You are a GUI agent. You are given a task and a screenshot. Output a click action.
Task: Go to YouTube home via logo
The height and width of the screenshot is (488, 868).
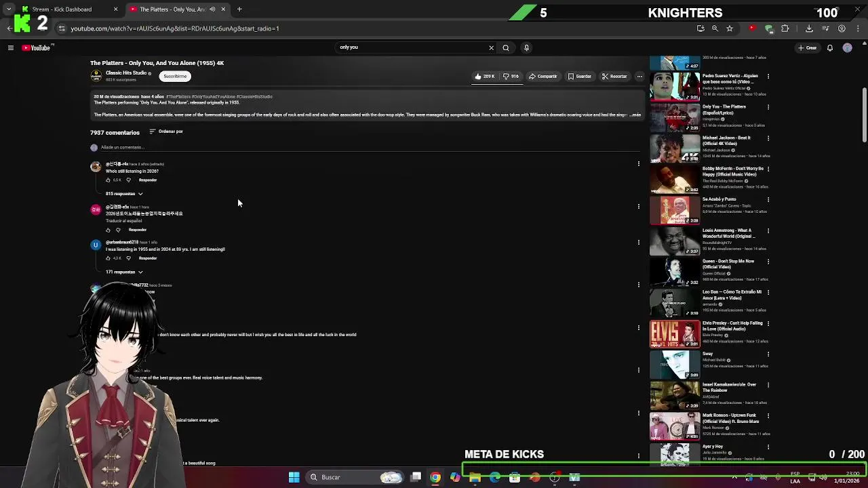[x=37, y=47]
